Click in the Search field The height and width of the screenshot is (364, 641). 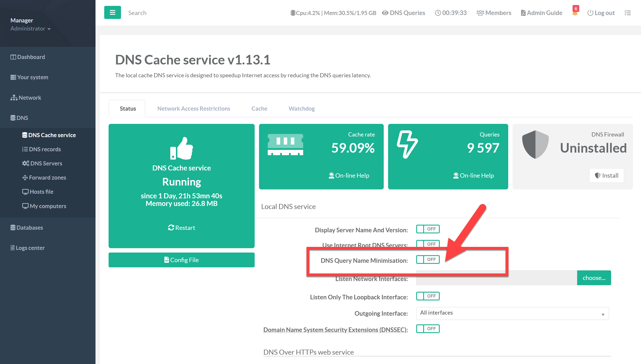click(175, 13)
